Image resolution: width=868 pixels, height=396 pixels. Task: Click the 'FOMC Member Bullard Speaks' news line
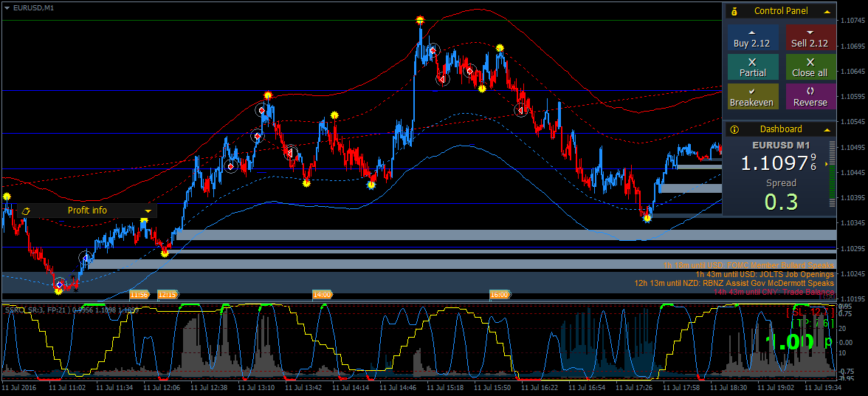pyautogui.click(x=748, y=265)
